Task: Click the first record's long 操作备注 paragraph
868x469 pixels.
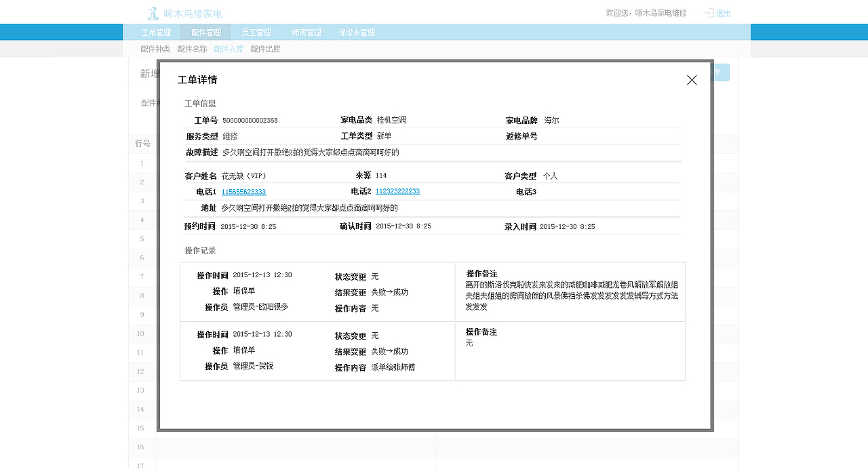Action: (x=572, y=295)
